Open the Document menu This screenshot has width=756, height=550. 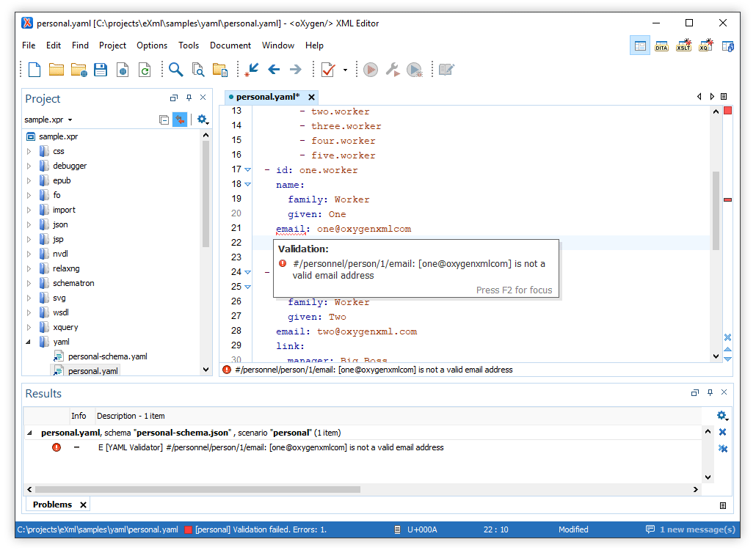(x=230, y=45)
